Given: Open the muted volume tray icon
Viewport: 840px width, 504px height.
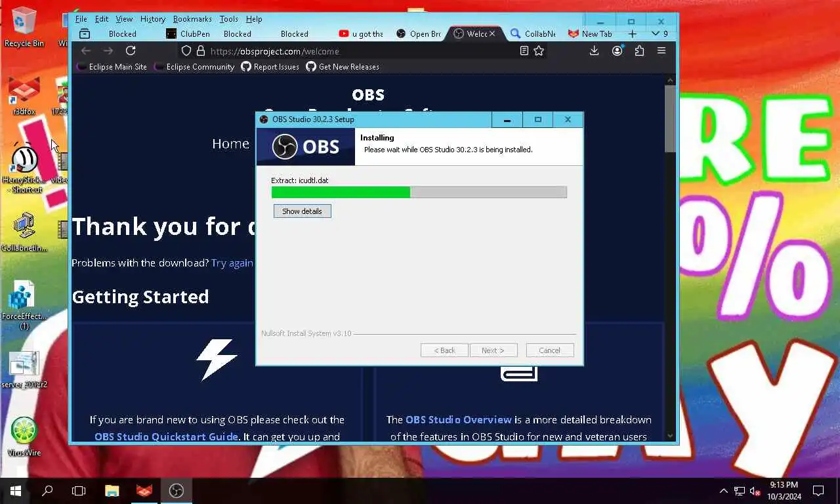Looking at the screenshot, I should point(755,491).
